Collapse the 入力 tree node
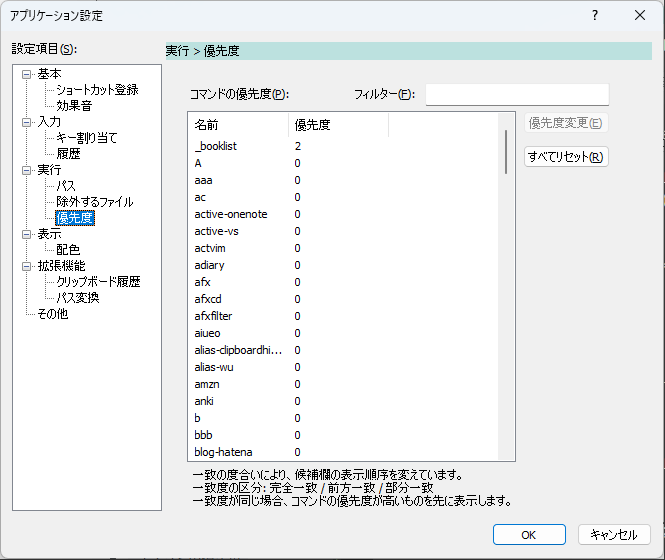665x560 pixels. pyautogui.click(x=27, y=123)
